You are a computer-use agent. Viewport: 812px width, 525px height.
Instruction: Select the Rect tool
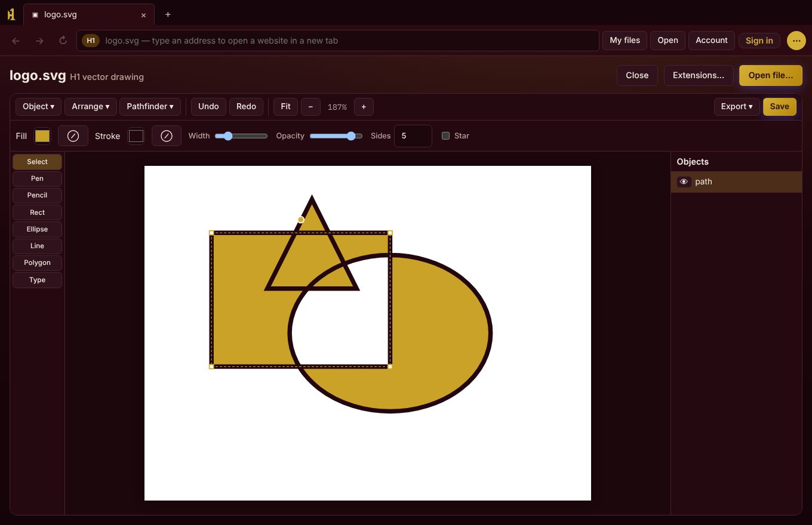point(37,212)
